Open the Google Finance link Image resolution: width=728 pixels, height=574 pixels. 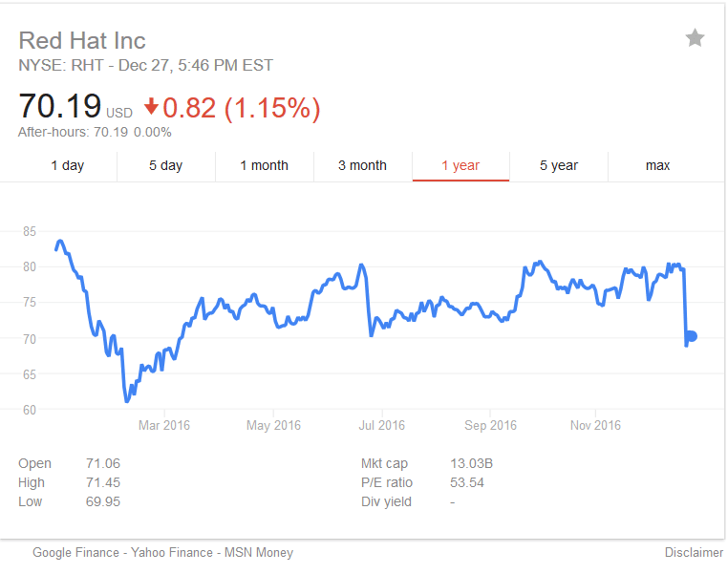click(75, 552)
